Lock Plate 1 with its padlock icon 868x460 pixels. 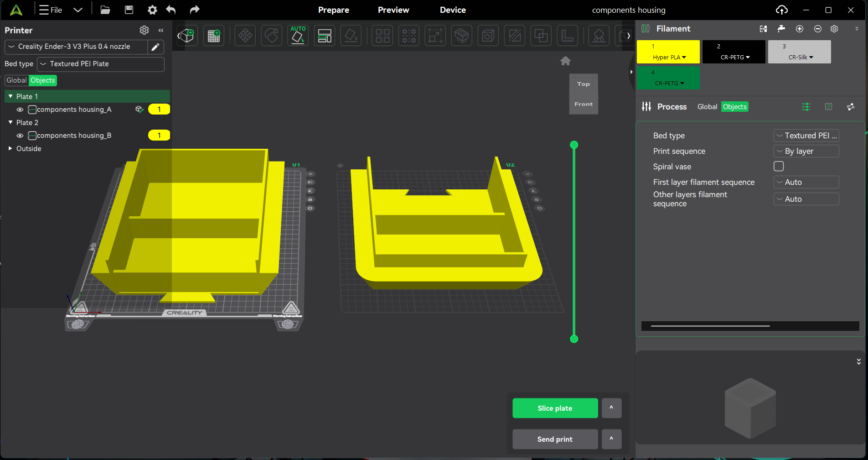(310, 199)
